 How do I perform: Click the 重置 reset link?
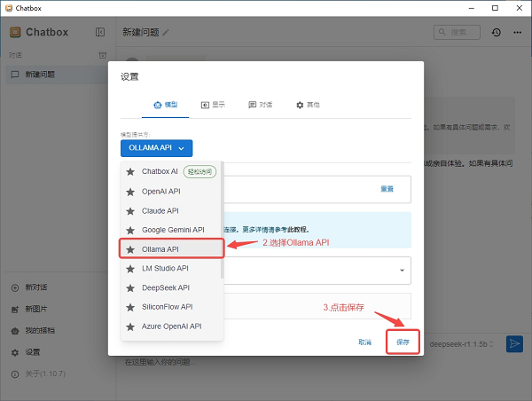click(387, 189)
